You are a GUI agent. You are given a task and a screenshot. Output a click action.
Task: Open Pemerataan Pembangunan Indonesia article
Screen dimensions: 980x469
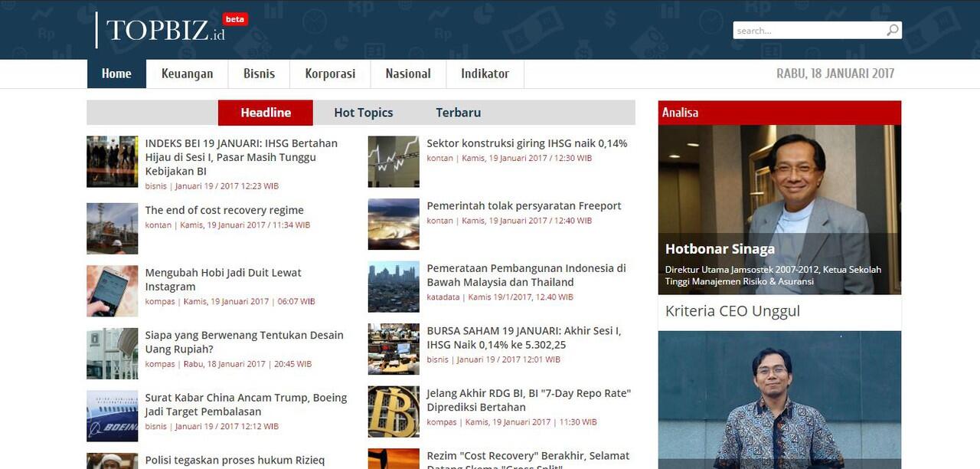tap(526, 275)
